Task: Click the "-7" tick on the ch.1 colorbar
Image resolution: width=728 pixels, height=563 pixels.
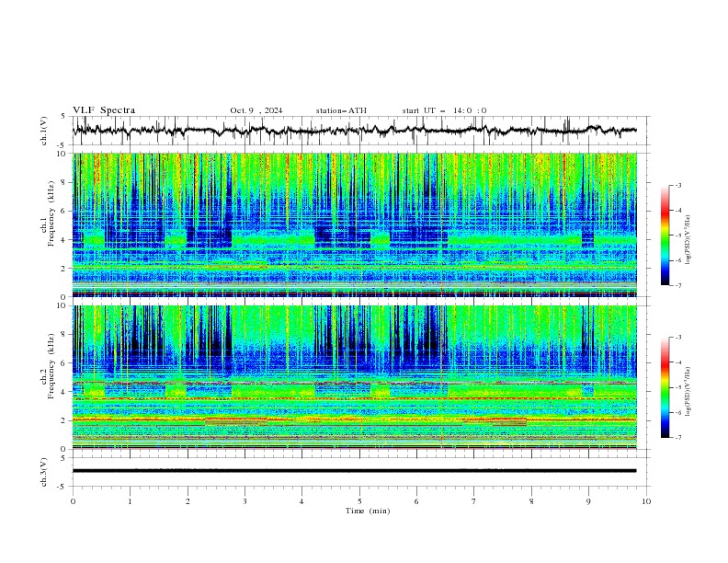Action: tap(677, 285)
